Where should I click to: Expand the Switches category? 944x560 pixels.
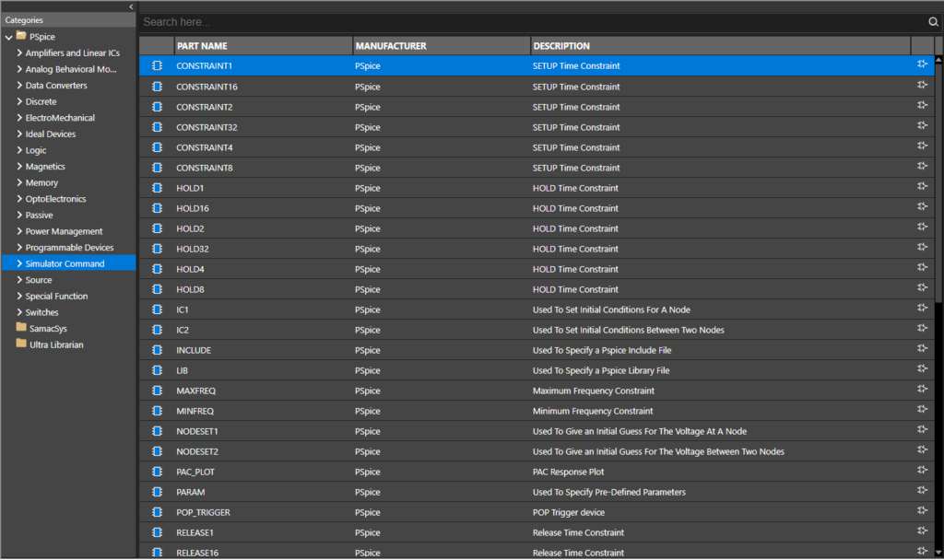tap(19, 312)
